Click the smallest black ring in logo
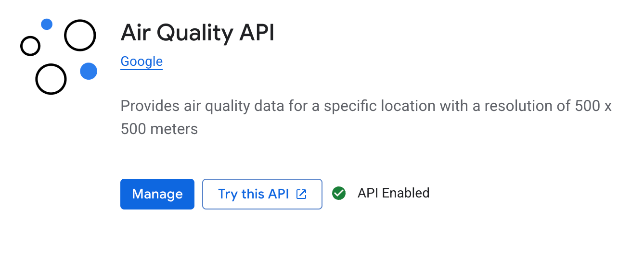The image size is (644, 271). tap(30, 46)
